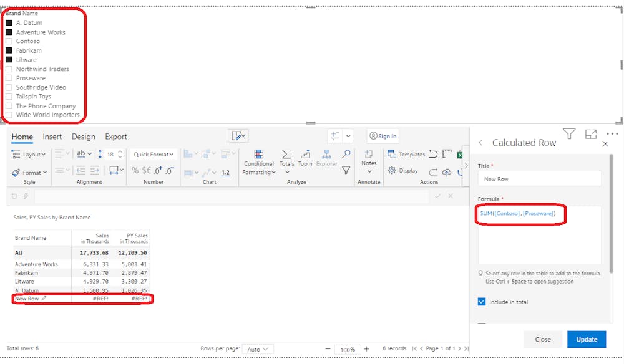Click the Sign in button
624x364 pixels.
click(x=383, y=136)
